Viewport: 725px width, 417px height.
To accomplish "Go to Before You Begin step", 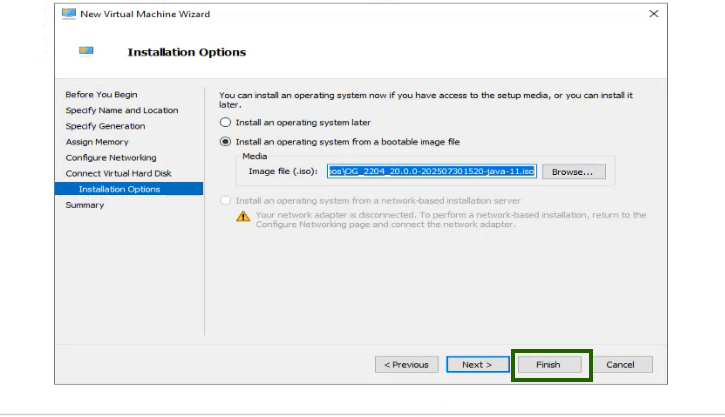I will pos(102,95).
